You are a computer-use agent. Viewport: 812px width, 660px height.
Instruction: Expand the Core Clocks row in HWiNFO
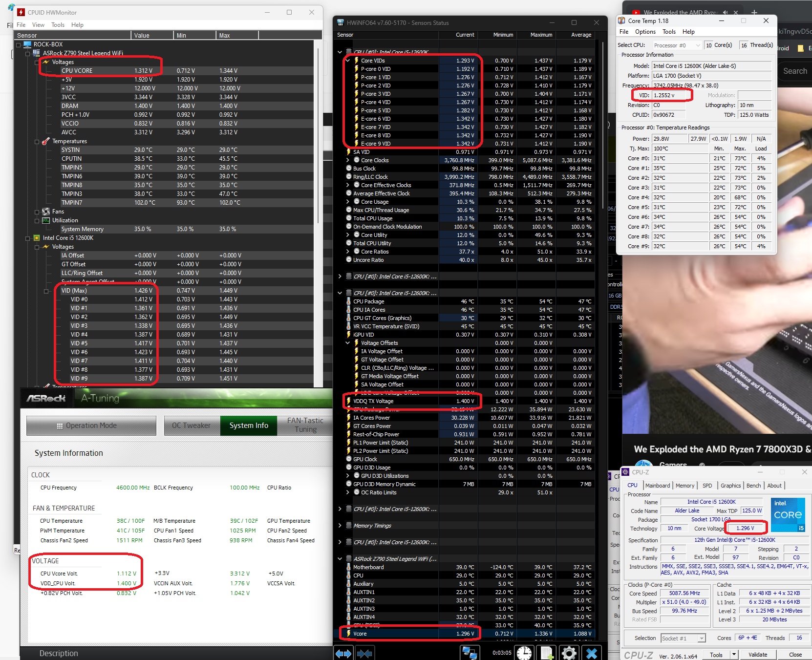point(348,160)
